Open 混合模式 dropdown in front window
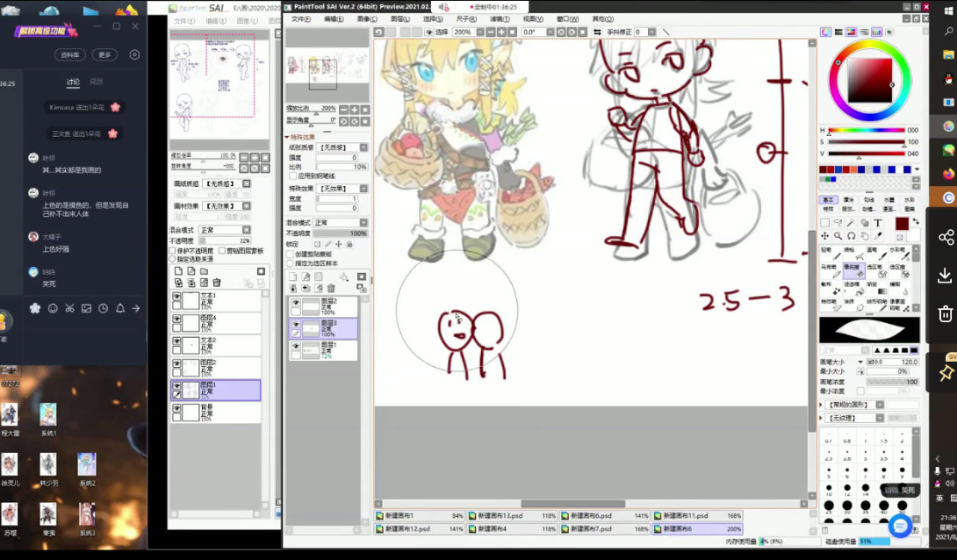 click(341, 223)
